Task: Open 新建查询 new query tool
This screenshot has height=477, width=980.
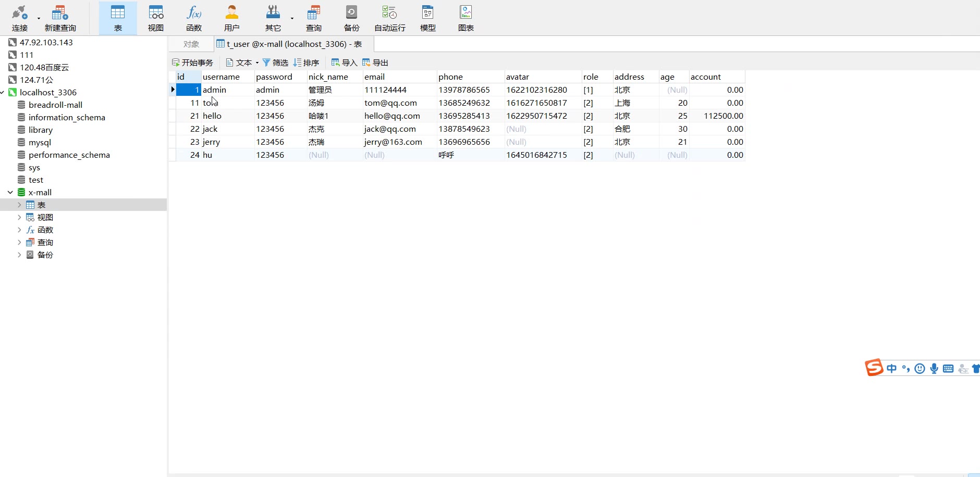Action: coord(60,18)
